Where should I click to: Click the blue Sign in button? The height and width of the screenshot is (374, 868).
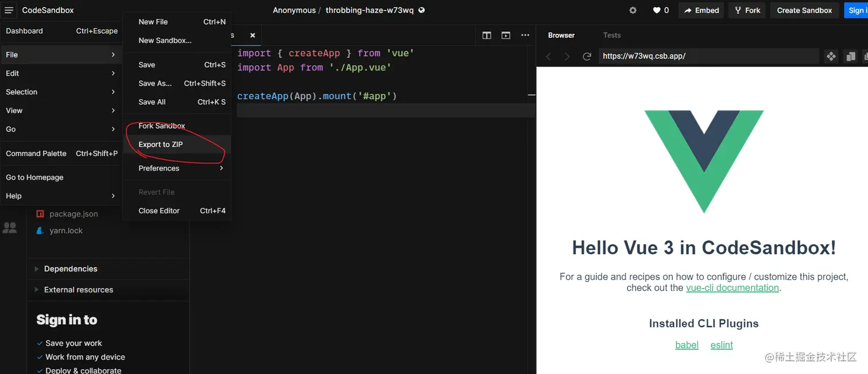click(856, 10)
